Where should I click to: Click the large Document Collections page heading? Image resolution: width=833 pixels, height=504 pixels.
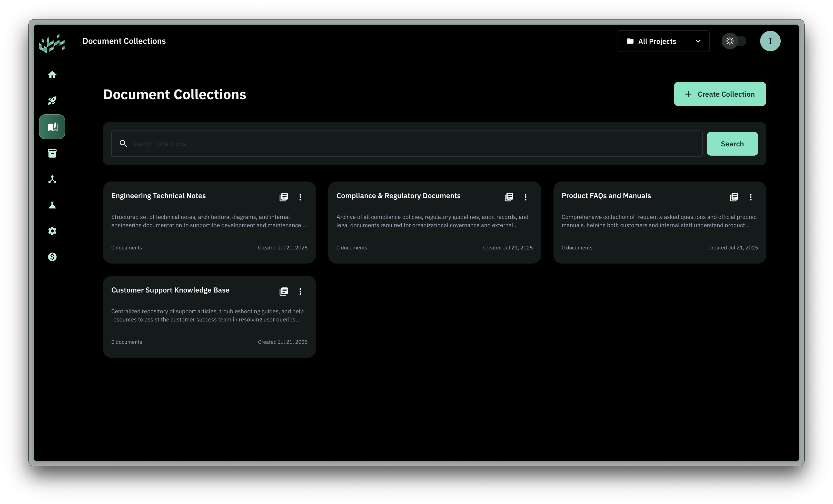175,94
